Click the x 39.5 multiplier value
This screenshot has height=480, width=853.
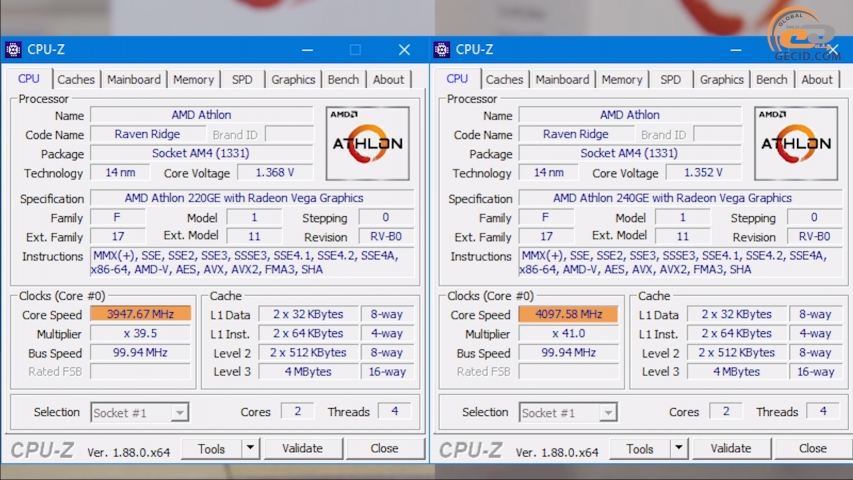[140, 333]
